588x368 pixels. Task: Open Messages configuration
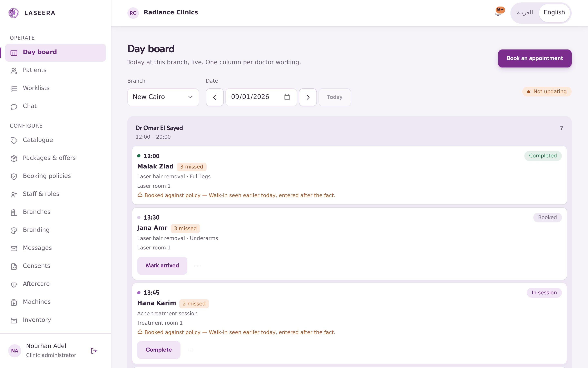(55, 248)
